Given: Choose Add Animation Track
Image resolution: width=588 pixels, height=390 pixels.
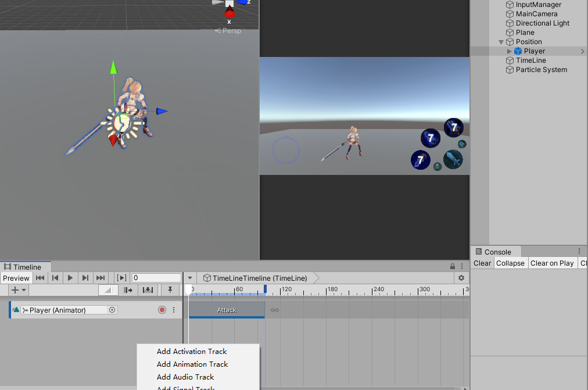Looking at the screenshot, I should tap(192, 364).
